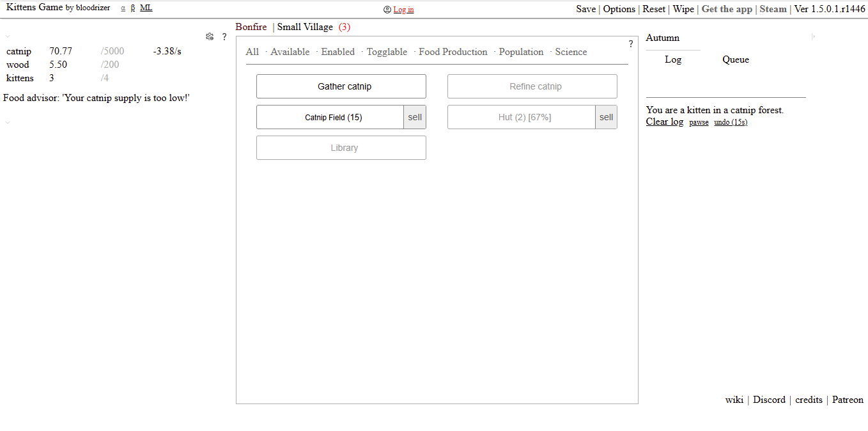Viewport: 868px width, 431px height.
Task: Click the Clear log link
Action: tap(665, 121)
